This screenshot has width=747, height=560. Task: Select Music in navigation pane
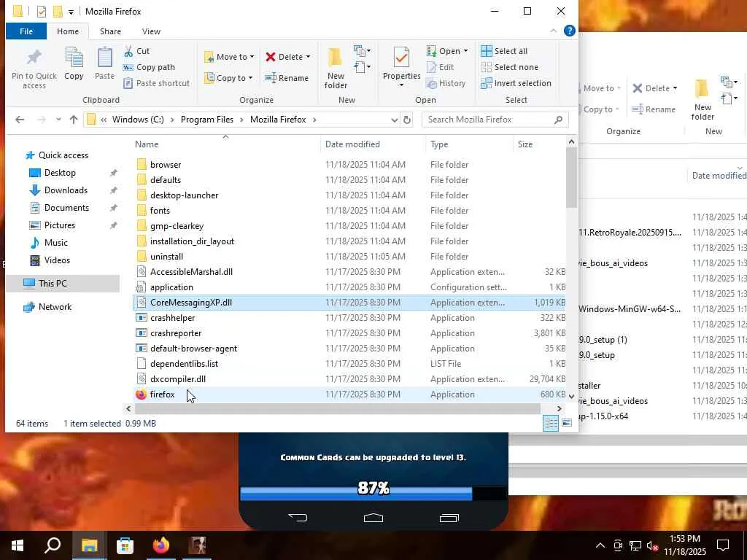pyautogui.click(x=55, y=243)
